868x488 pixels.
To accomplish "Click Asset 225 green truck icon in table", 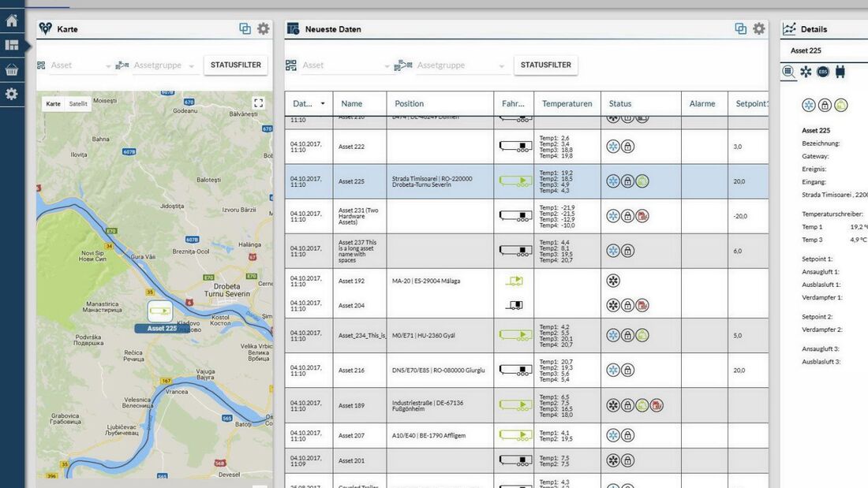I will point(515,181).
